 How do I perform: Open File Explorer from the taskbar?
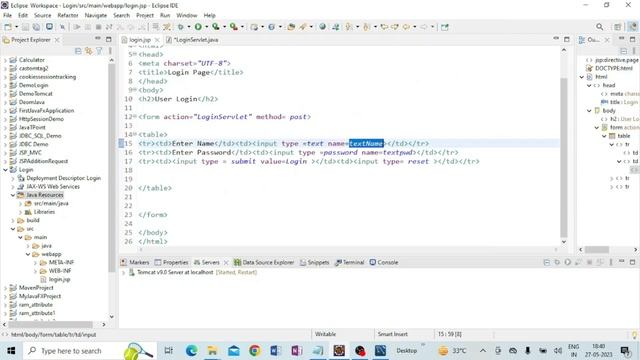pyautogui.click(x=212, y=351)
